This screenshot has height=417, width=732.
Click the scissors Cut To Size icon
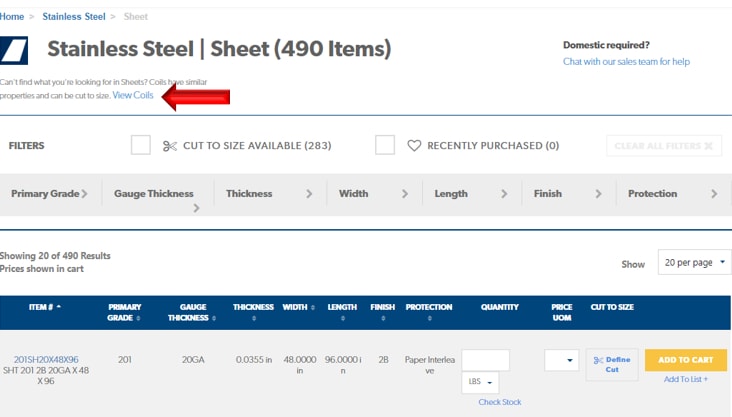coord(169,146)
